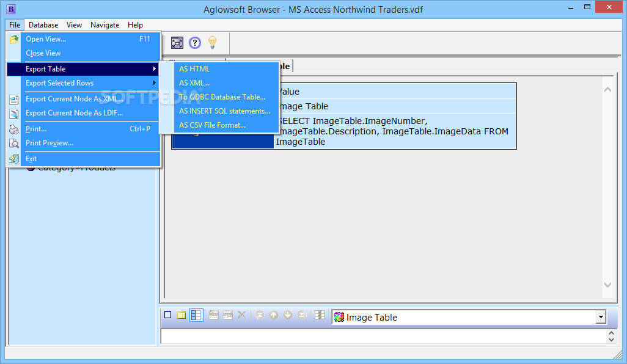The width and height of the screenshot is (627, 364).
Task: Select Export Table menu entry
Action: click(84, 69)
